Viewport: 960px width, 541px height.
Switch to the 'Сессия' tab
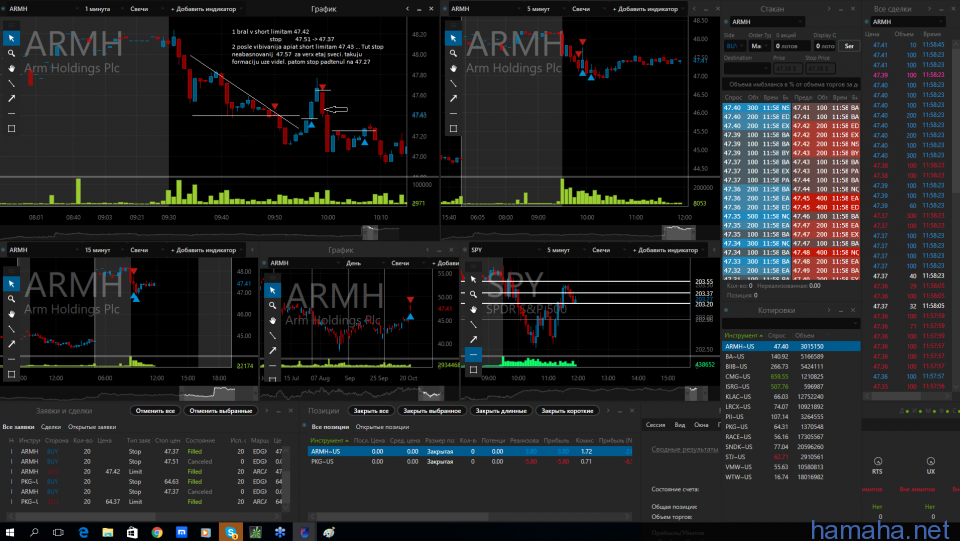pos(655,425)
